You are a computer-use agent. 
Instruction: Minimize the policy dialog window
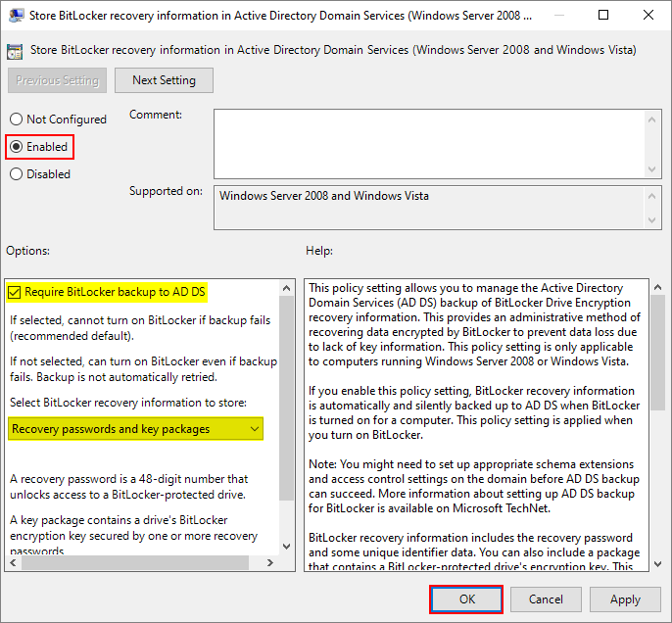(558, 15)
